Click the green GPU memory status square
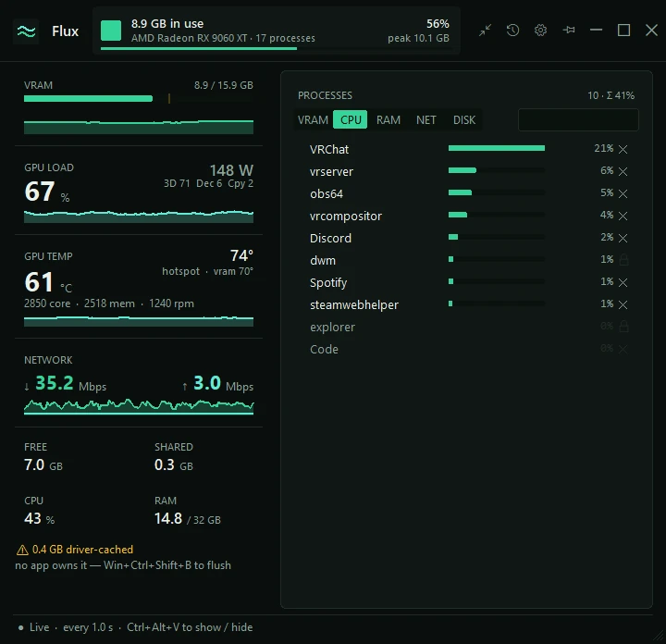666x644 pixels. [x=111, y=31]
